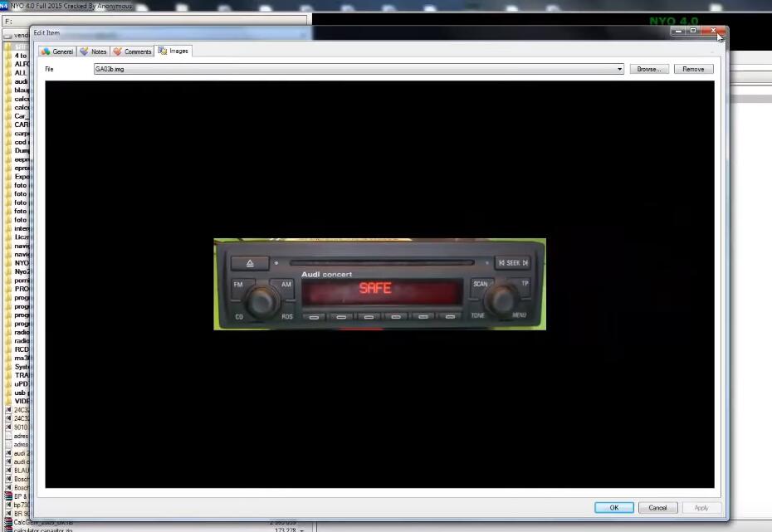Click the 'vend' drive row in file list
772x532 pixels.
[x=16, y=35]
